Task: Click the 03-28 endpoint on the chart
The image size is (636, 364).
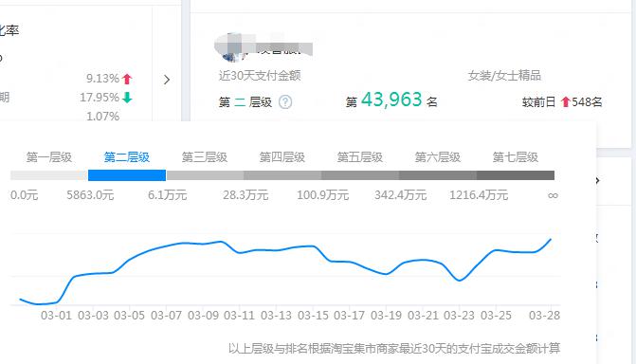Action: [551, 240]
